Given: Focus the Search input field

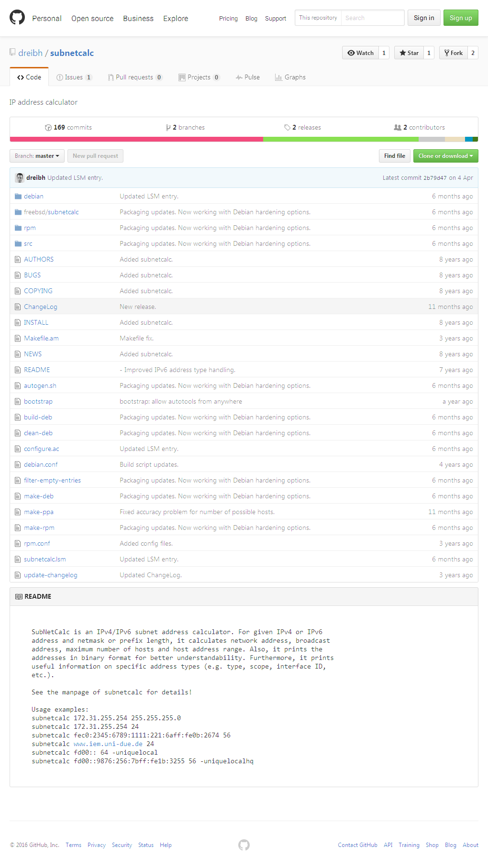Looking at the screenshot, I should (372, 18).
